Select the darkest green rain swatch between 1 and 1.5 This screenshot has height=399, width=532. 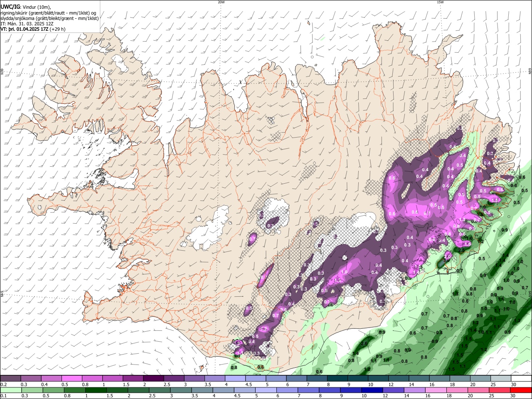tap(95, 390)
